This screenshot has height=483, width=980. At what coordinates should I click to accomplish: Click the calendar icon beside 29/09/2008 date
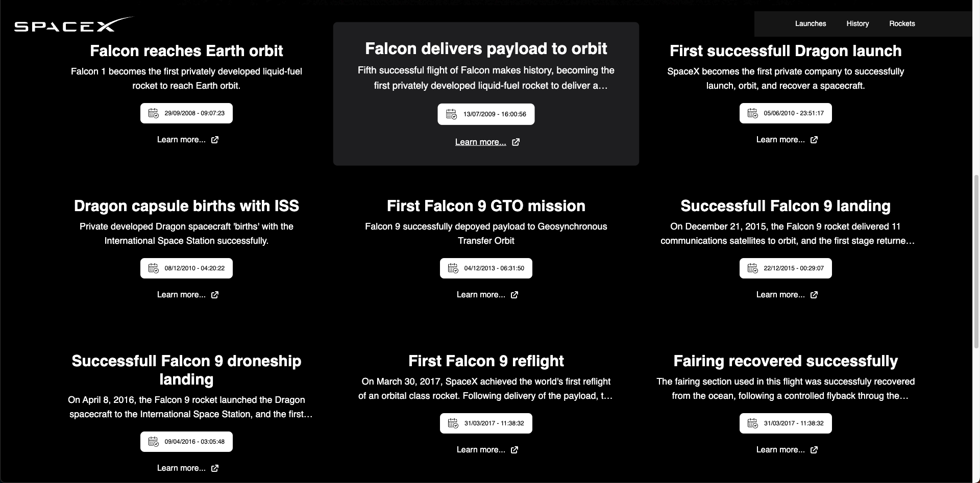click(x=154, y=113)
